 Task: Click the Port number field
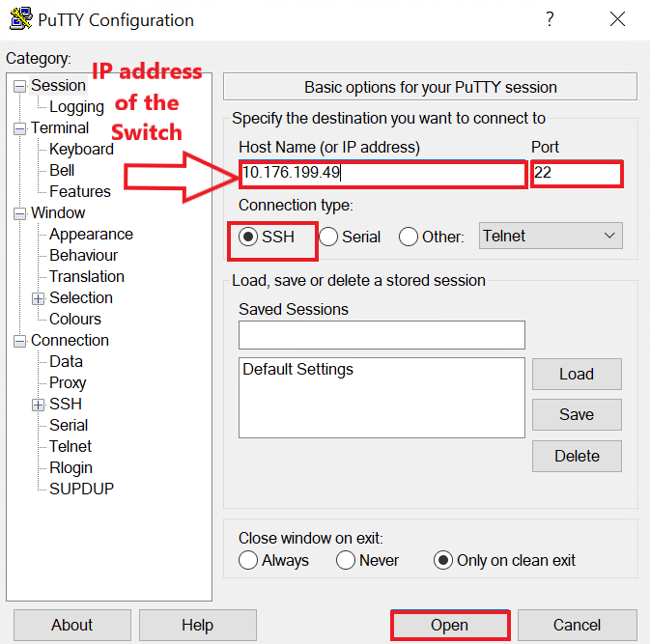pyautogui.click(x=576, y=174)
